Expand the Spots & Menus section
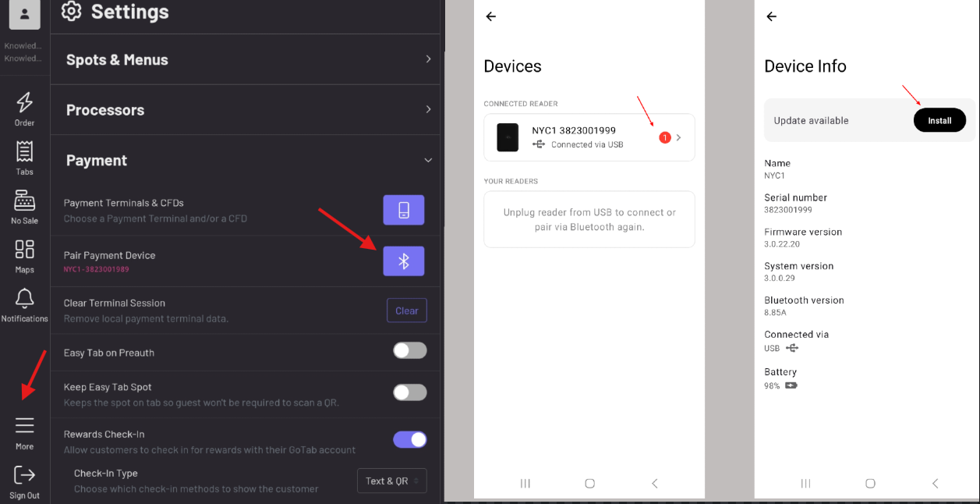This screenshot has width=980, height=504. coord(247,59)
